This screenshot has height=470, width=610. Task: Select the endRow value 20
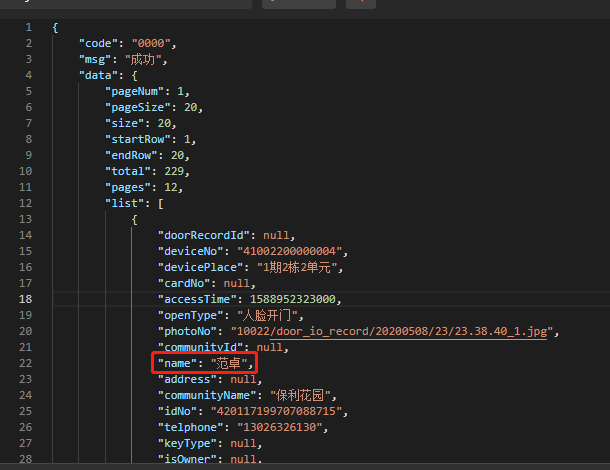[x=177, y=155]
